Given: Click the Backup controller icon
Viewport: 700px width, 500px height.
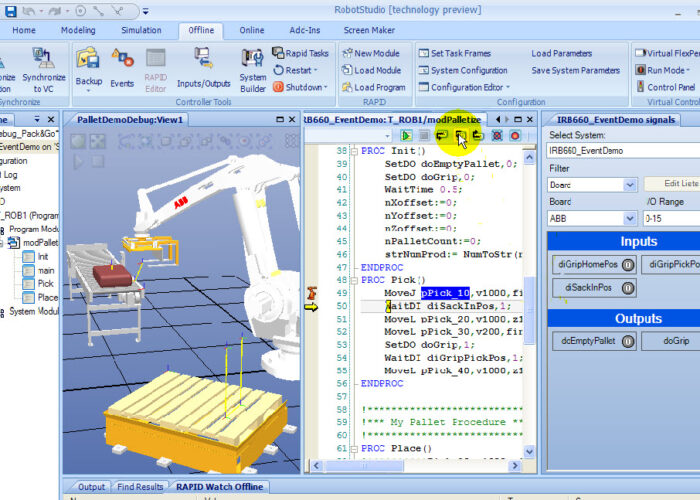Looking at the screenshot, I should (x=88, y=65).
